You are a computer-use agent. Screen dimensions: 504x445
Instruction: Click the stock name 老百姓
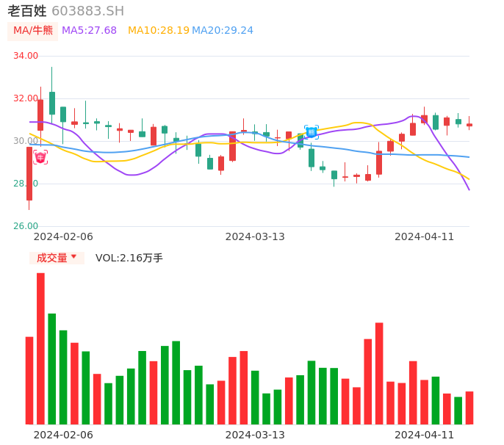tap(27, 11)
